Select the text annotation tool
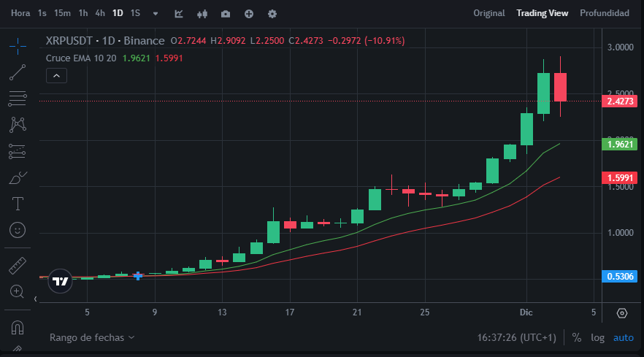The width and height of the screenshot is (644, 357). pos(18,204)
